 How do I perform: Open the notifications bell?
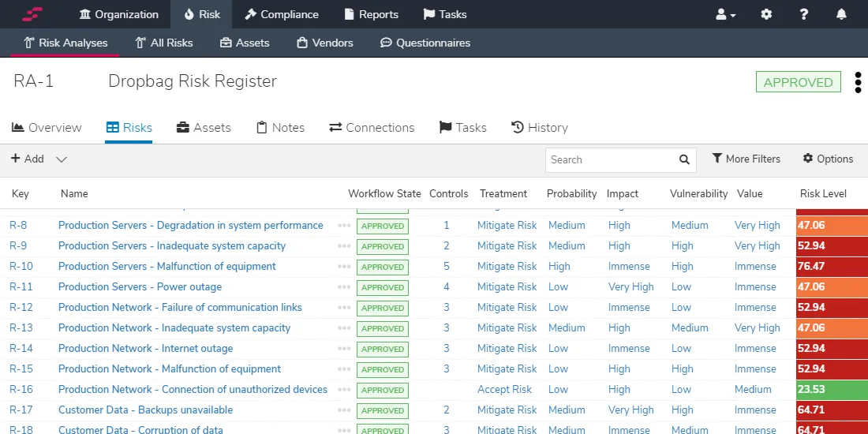841,14
